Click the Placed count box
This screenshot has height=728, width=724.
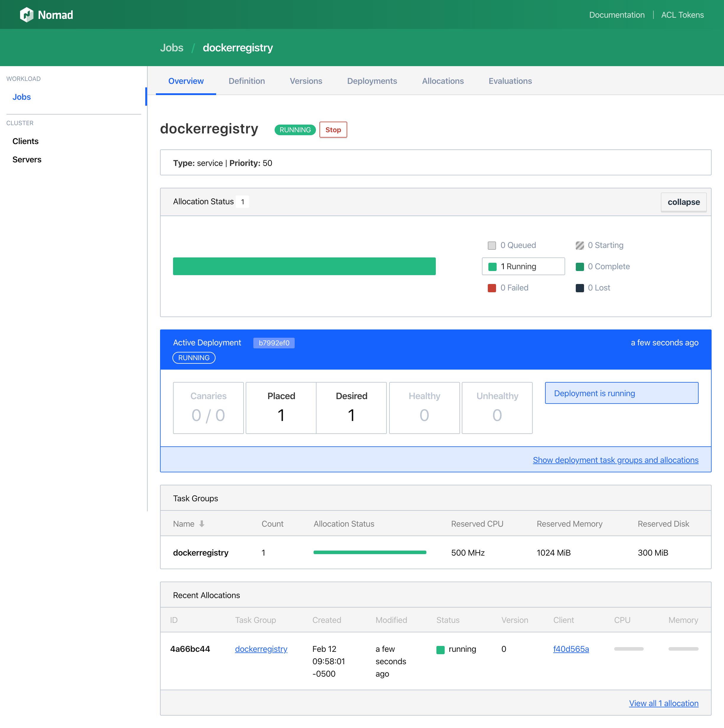point(281,408)
